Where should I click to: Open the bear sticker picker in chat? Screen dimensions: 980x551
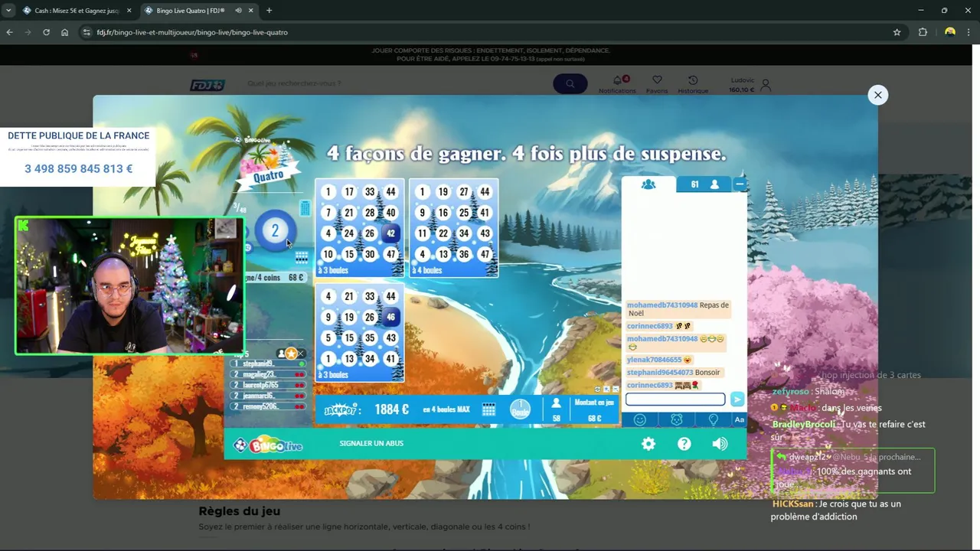(x=677, y=419)
